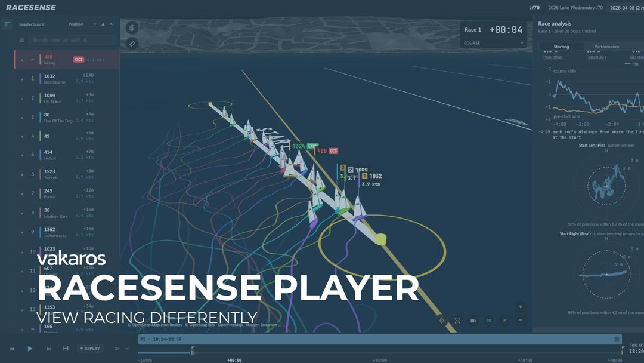Expand row for boat 1523 Tatoosh
The width and height of the screenshot is (644, 363).
click(x=22, y=174)
